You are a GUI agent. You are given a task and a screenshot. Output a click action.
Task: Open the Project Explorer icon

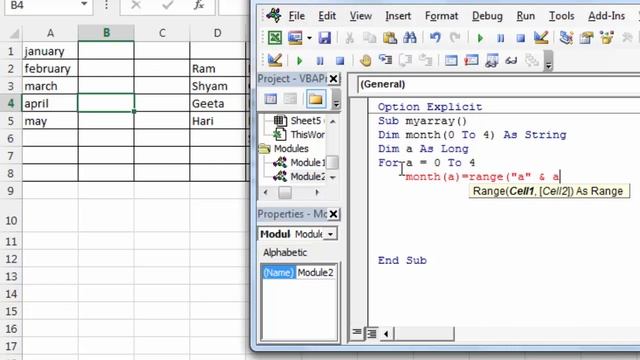click(x=566, y=38)
